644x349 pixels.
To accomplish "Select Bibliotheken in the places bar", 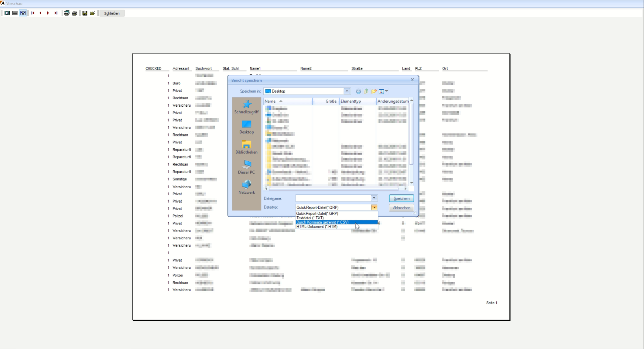I will (x=247, y=147).
